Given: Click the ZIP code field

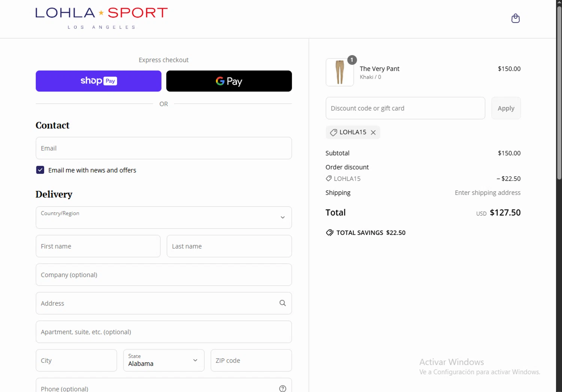Looking at the screenshot, I should 251,361.
